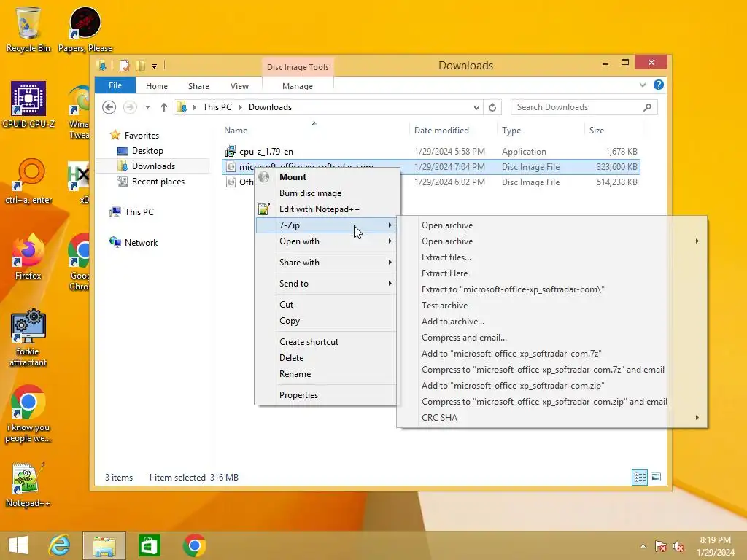Image resolution: width=747 pixels, height=560 pixels.
Task: Expand Send to submenu
Action: click(x=326, y=284)
